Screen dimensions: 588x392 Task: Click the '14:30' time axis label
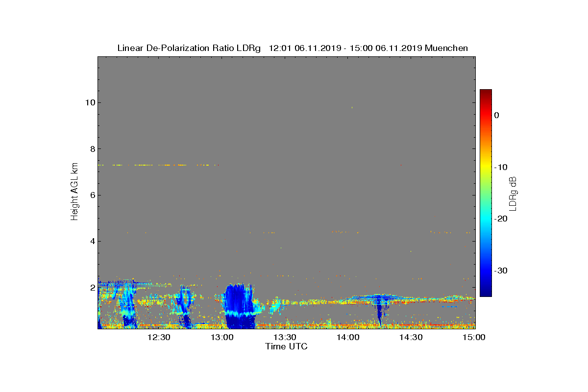(x=411, y=337)
